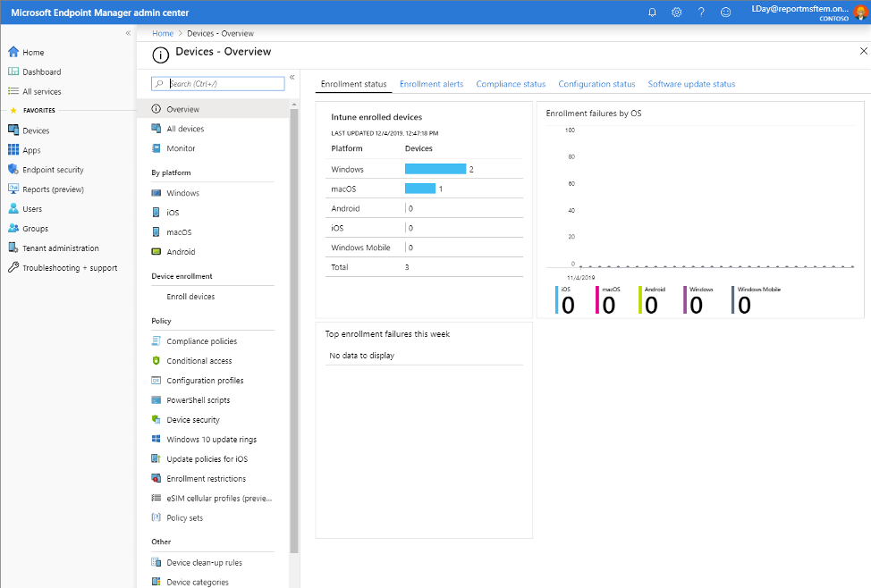Image resolution: width=871 pixels, height=588 pixels.
Task: Click the Reports (preview) icon
Action: click(x=13, y=189)
